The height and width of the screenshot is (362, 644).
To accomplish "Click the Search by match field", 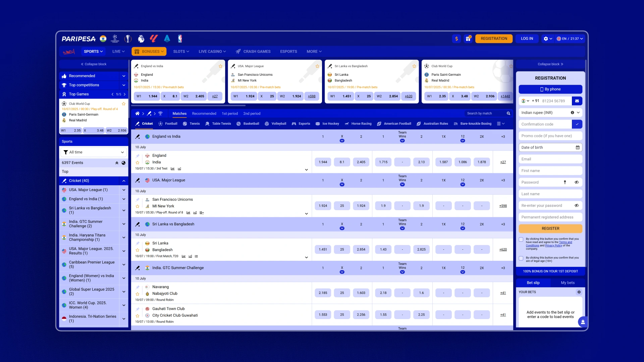I will (x=485, y=114).
